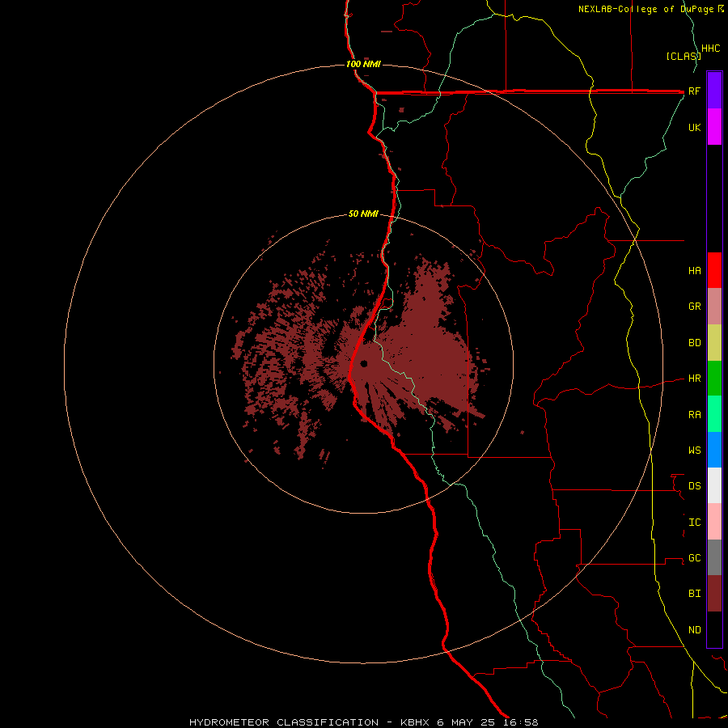Viewport: 728px width, 728px height.
Task: Click the RA legend label text
Action: point(694,414)
